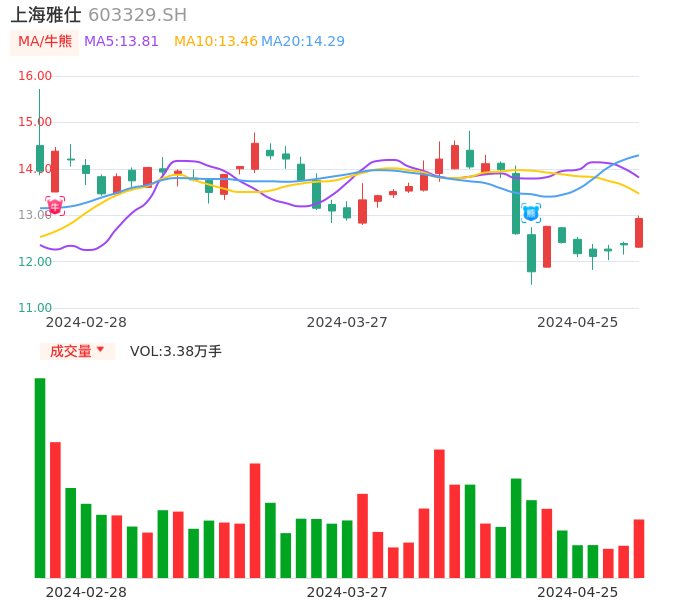
Task: Click the 2024-04-25 date label under volume chart
Action: click(577, 592)
